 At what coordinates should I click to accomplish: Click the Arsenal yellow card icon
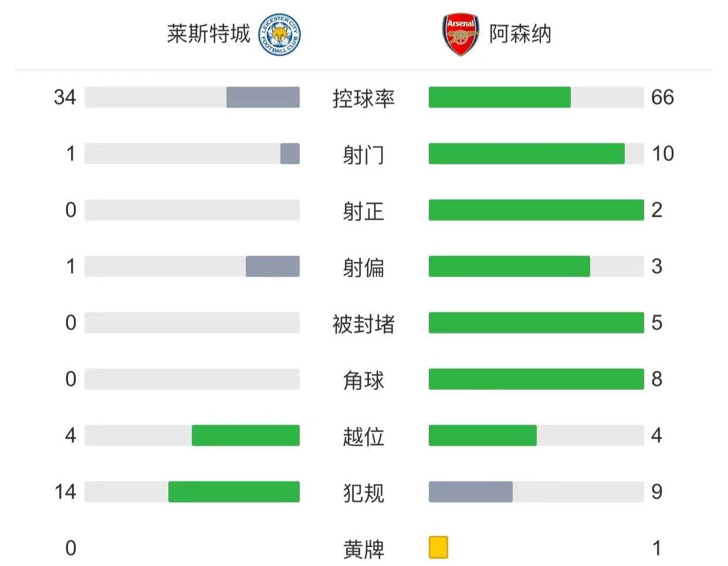[438, 547]
